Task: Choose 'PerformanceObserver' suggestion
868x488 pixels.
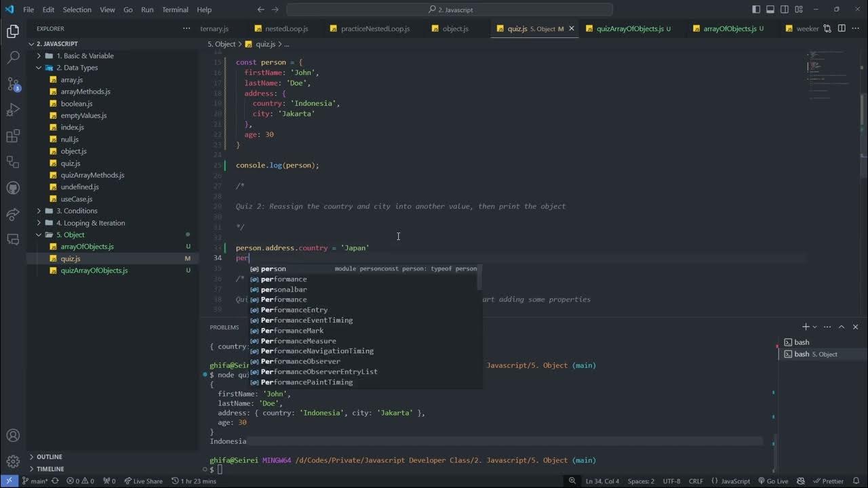Action: 365,361
